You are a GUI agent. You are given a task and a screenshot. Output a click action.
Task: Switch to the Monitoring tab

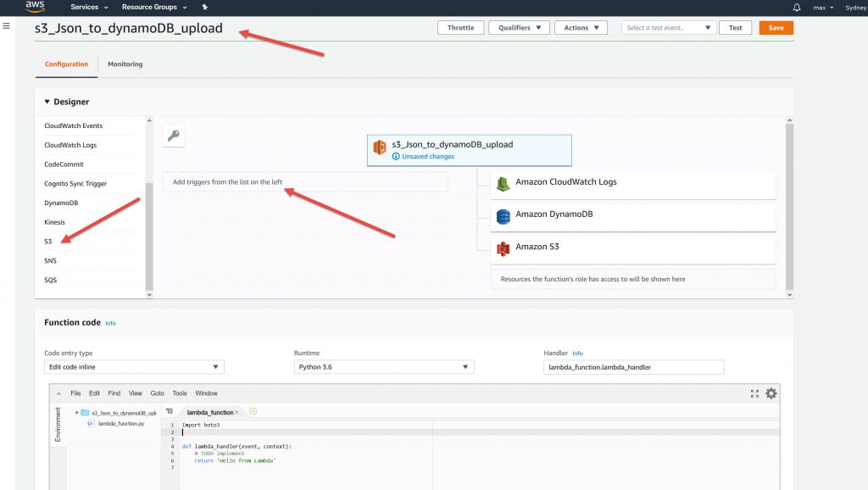[x=125, y=64]
